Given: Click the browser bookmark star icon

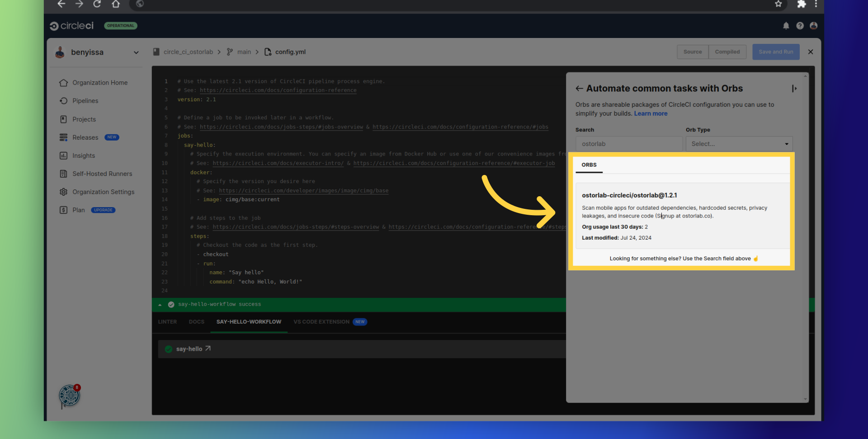Looking at the screenshot, I should coord(778,4).
